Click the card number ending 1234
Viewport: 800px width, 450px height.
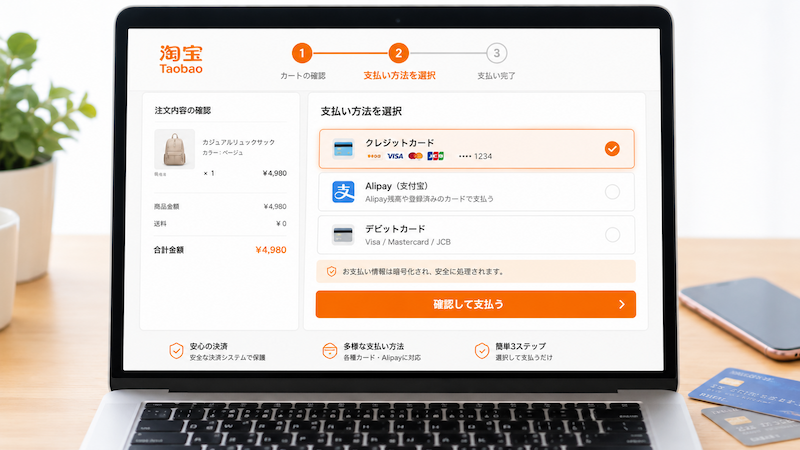click(476, 156)
